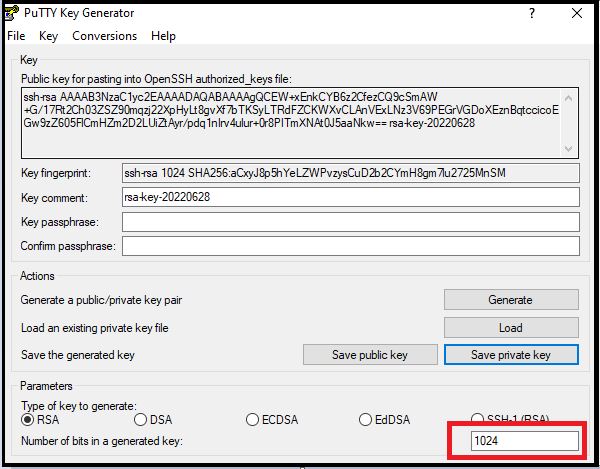Image resolution: width=600 pixels, height=469 pixels.
Task: Click 'Public key for pasting into OpenSSH' label
Action: tap(156, 79)
